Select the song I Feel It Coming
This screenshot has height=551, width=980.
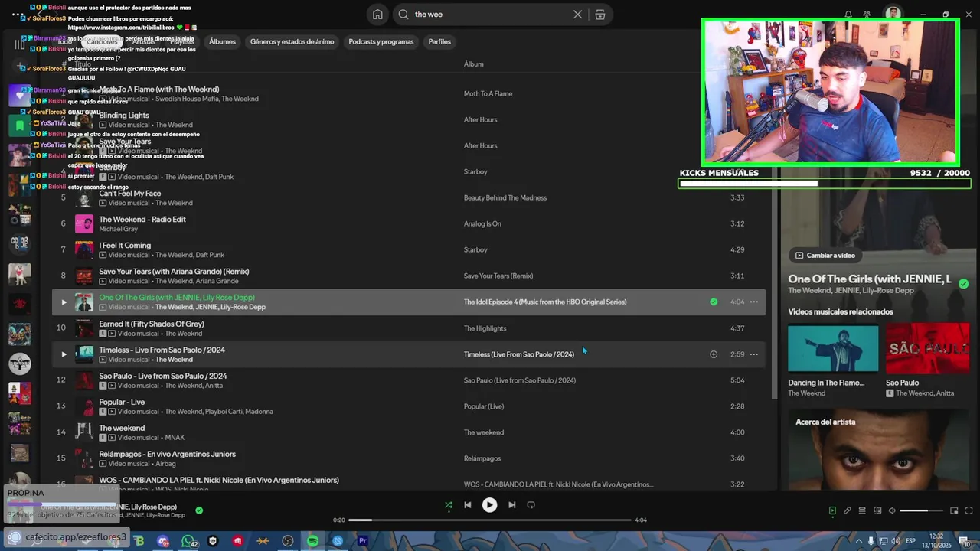tap(125, 246)
